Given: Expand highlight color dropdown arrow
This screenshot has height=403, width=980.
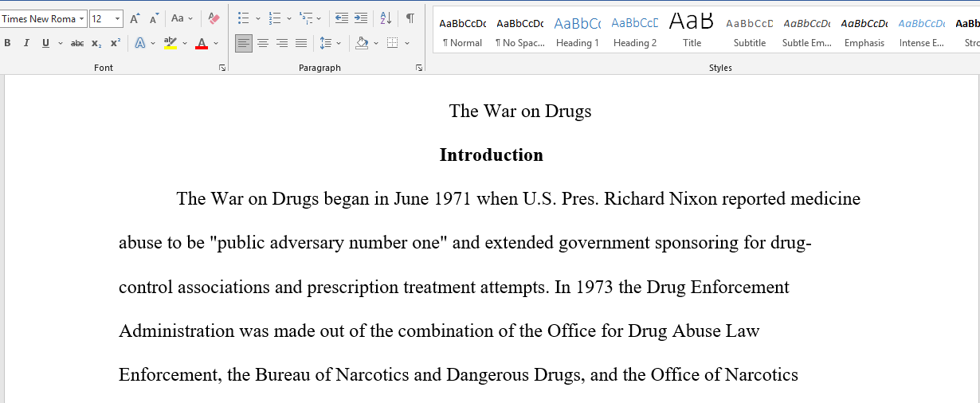Looking at the screenshot, I should pos(185,43).
